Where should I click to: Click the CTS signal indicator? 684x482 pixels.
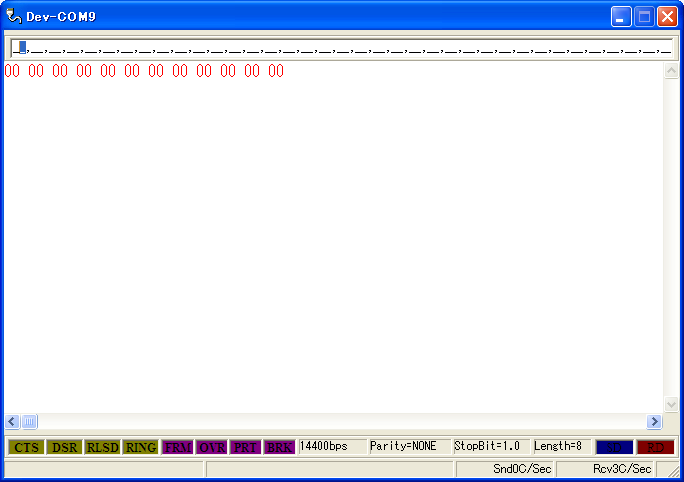click(x=26, y=447)
